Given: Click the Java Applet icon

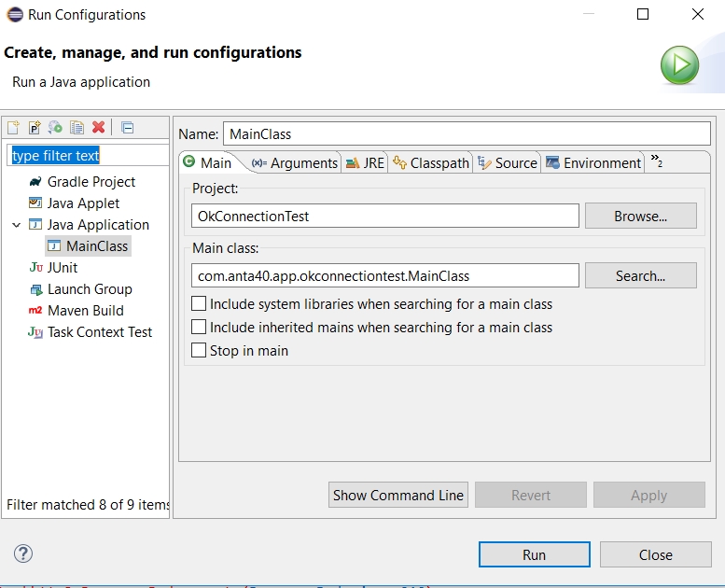Looking at the screenshot, I should click(x=35, y=203).
